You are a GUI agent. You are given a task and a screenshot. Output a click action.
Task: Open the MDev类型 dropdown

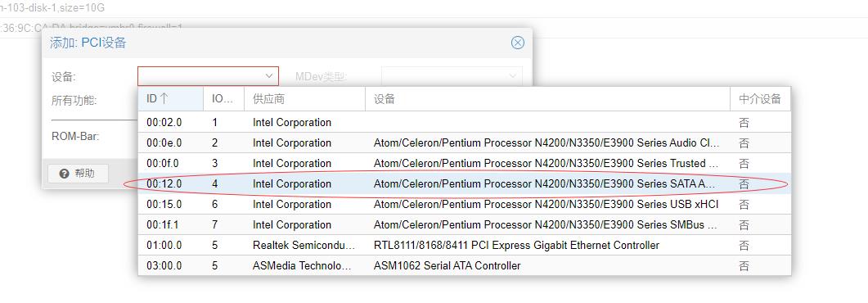click(x=452, y=76)
